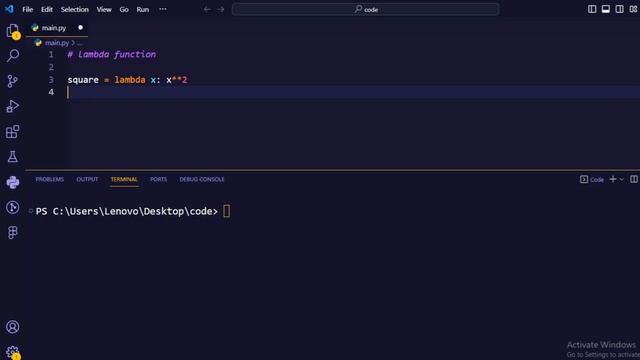Open the Customize Layout control
The image size is (640, 360).
tap(633, 9)
